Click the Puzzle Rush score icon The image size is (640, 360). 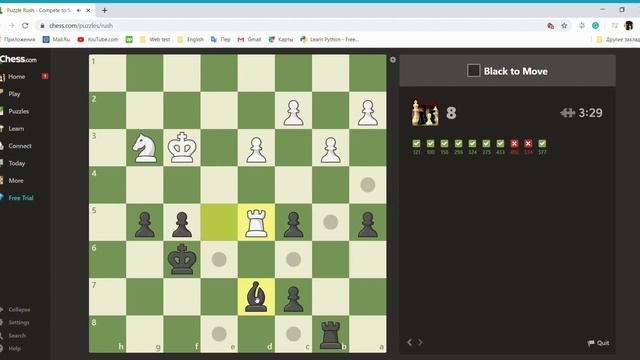click(425, 112)
